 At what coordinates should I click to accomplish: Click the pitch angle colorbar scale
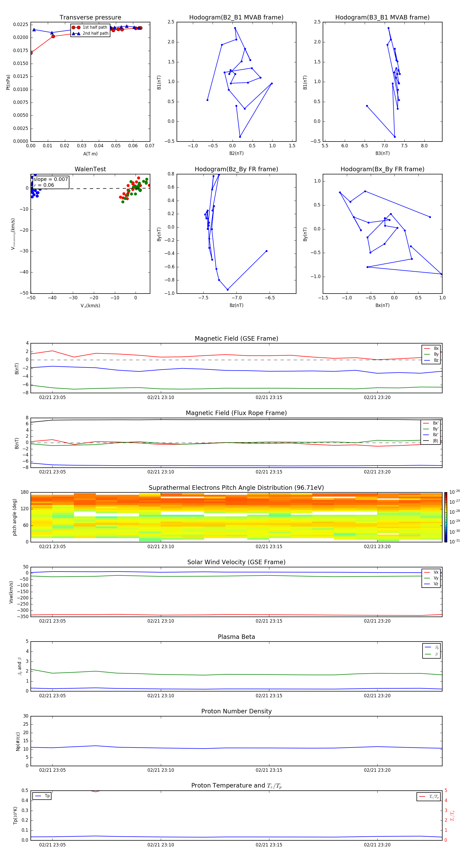tap(446, 517)
